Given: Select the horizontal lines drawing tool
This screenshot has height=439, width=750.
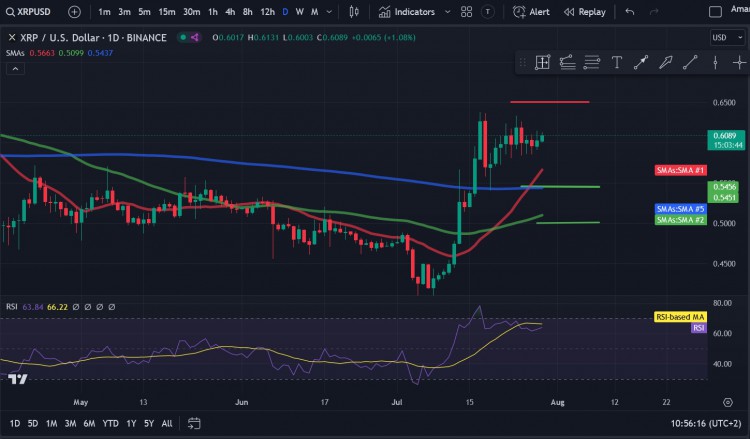Looking at the screenshot, I should (x=592, y=62).
